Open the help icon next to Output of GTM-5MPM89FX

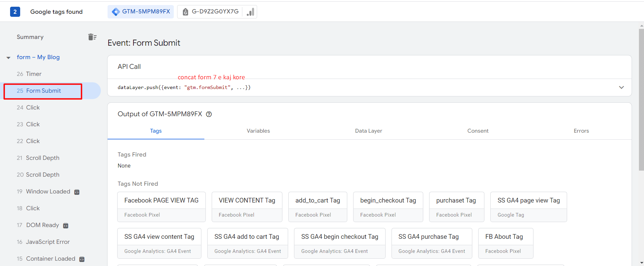point(209,114)
